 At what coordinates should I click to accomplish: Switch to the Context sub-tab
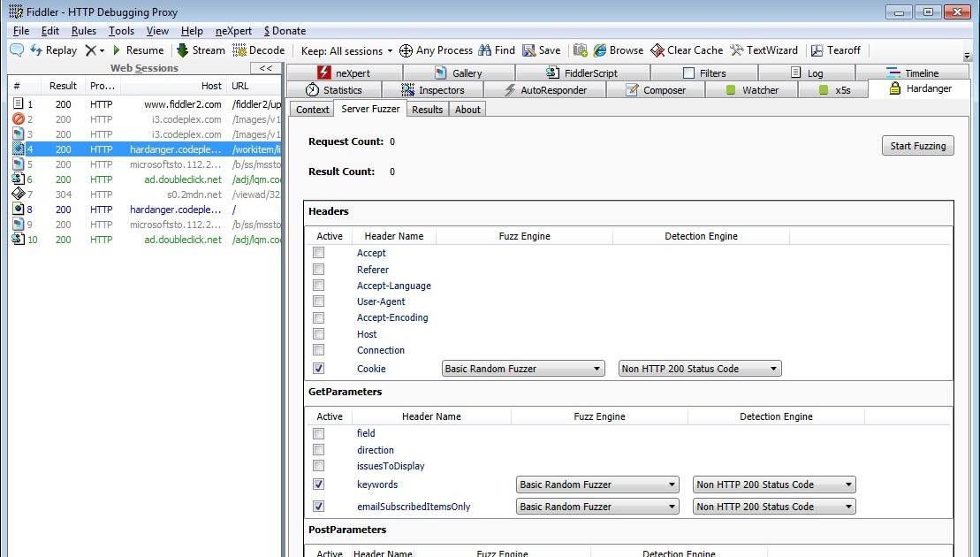pos(312,110)
